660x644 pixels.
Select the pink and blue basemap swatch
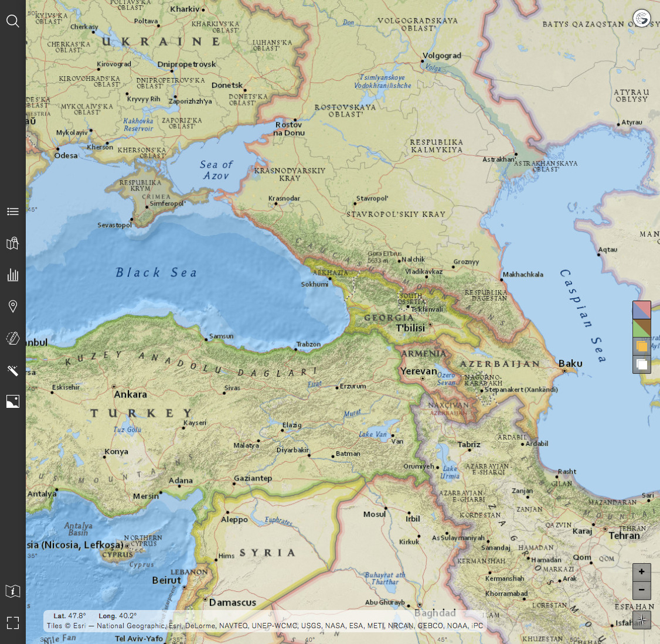641,310
